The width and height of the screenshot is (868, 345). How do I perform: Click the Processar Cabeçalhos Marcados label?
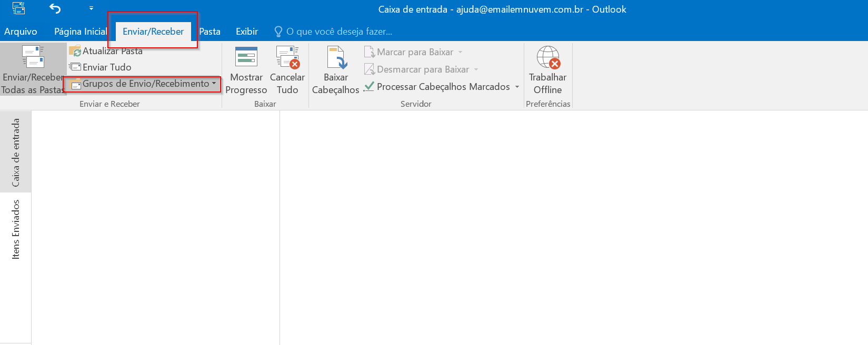pyautogui.click(x=443, y=87)
